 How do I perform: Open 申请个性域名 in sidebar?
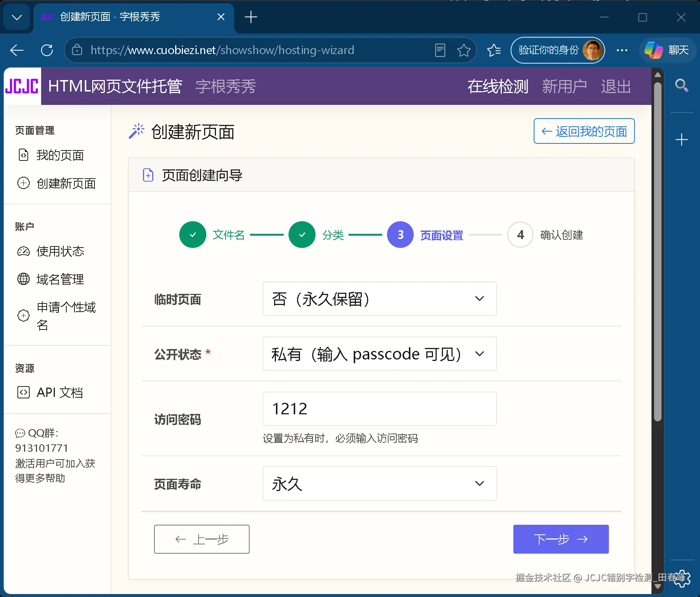57,316
